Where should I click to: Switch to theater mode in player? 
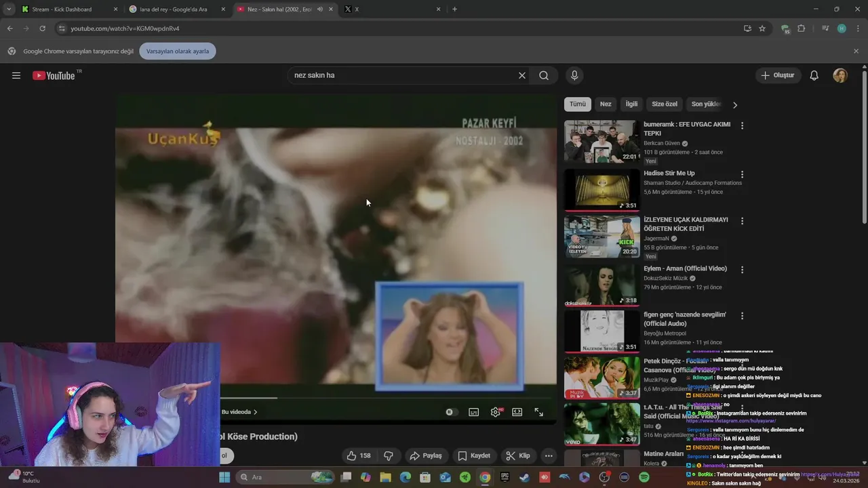pyautogui.click(x=517, y=412)
